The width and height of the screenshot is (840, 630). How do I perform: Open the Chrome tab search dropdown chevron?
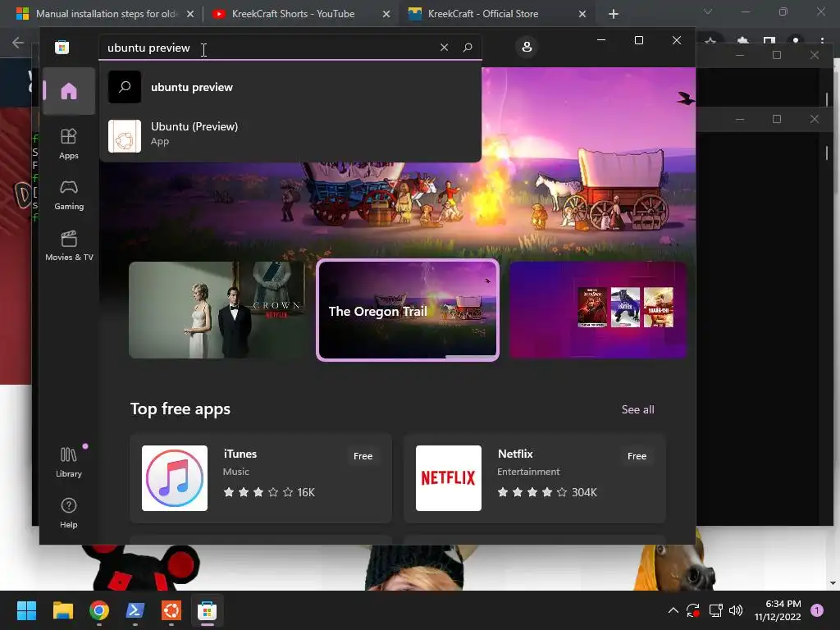coord(708,11)
